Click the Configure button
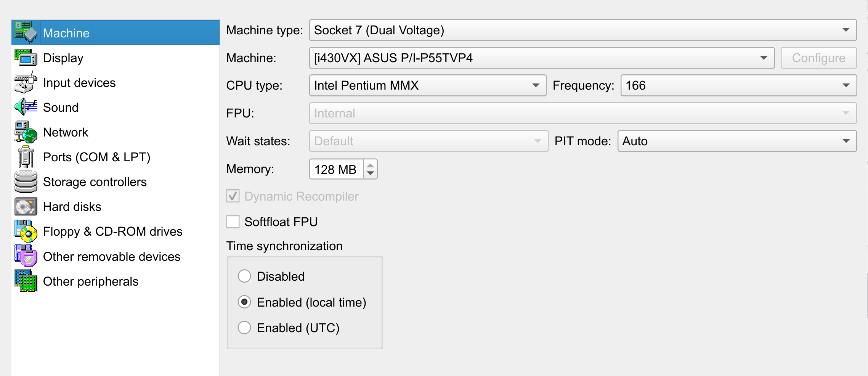The image size is (868, 376). 818,58
